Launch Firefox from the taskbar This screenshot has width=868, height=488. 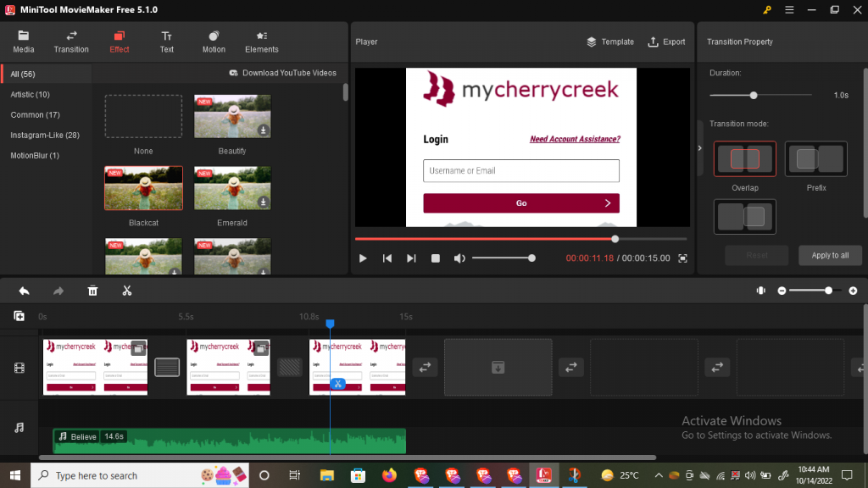click(389, 475)
